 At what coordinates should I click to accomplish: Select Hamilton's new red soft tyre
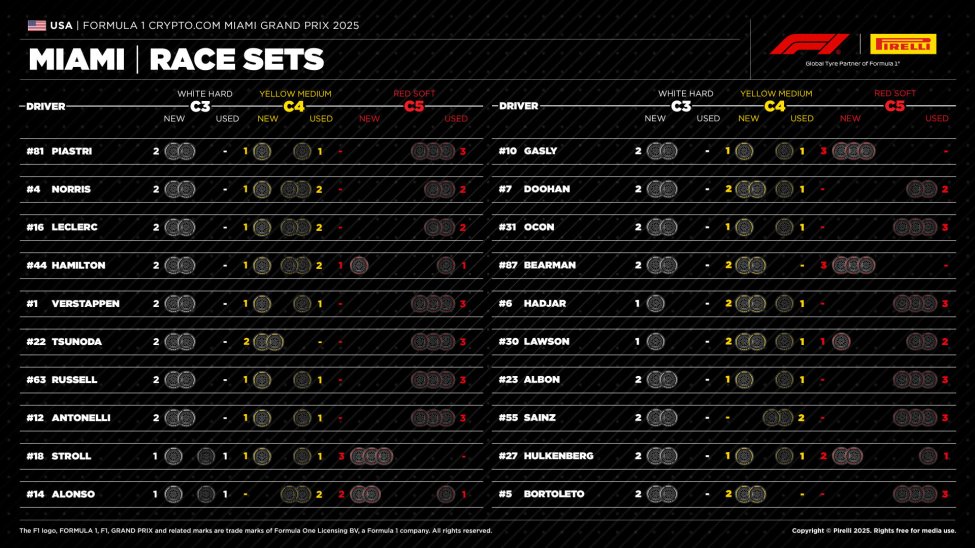(x=359, y=265)
